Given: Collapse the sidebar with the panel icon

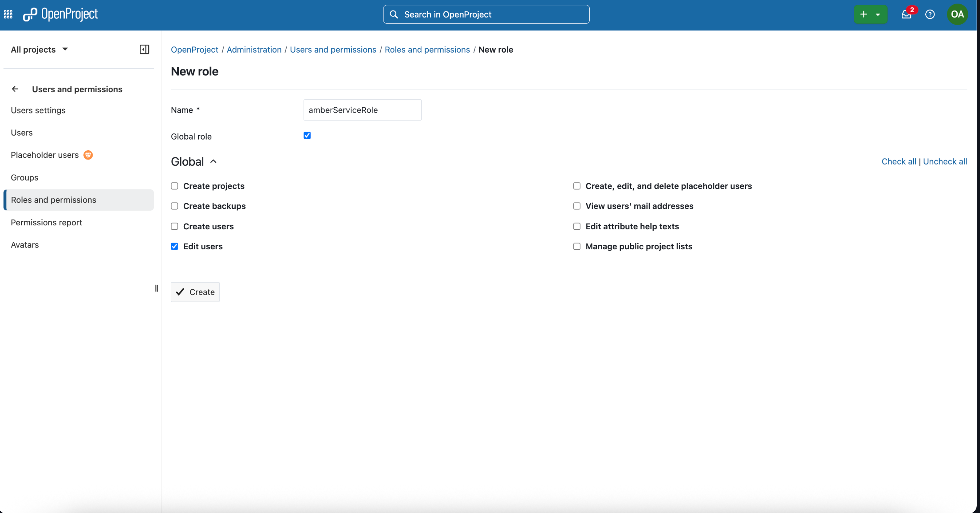Looking at the screenshot, I should point(144,49).
